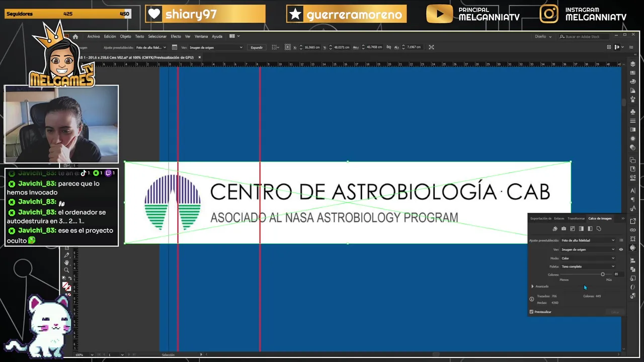
Task: Open the Archivo menu
Action: click(94, 36)
